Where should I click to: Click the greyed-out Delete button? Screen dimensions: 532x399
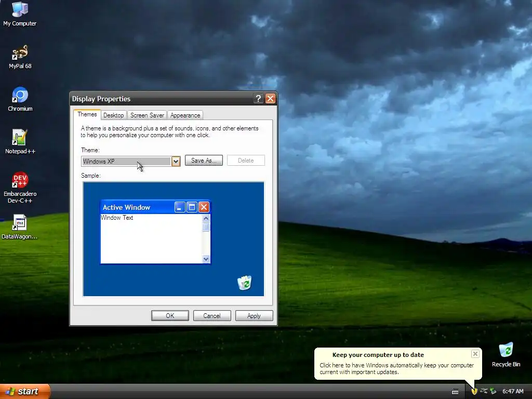[246, 161]
